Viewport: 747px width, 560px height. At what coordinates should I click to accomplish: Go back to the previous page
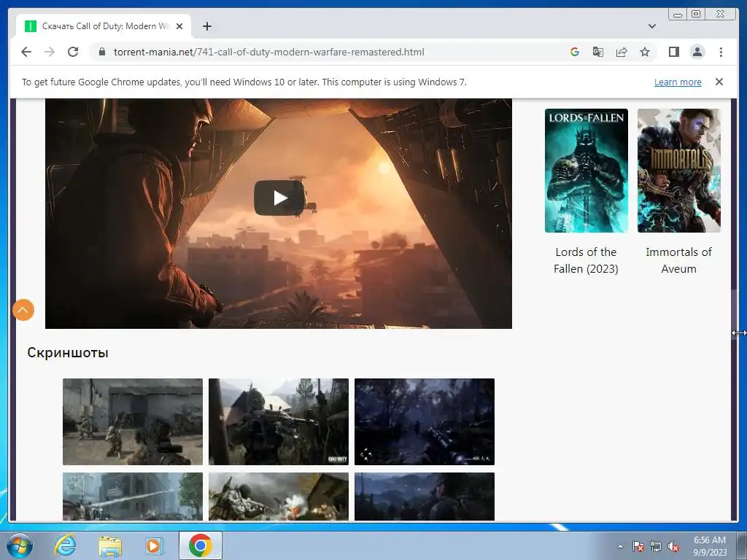26,52
